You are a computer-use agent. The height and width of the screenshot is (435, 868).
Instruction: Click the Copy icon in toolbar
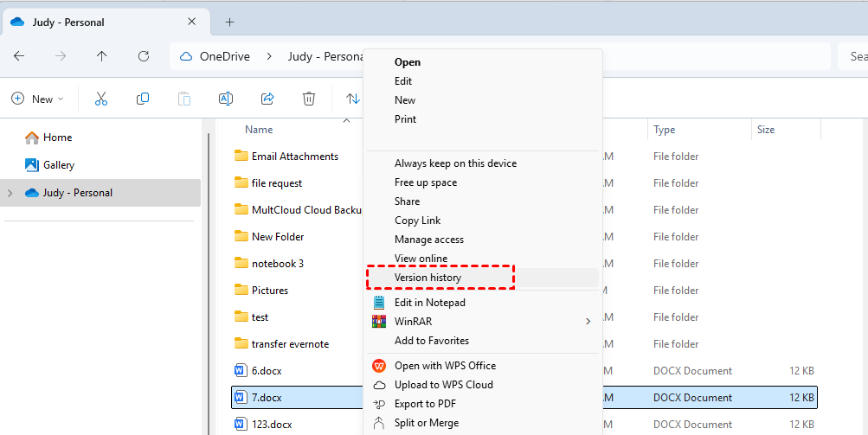(143, 99)
